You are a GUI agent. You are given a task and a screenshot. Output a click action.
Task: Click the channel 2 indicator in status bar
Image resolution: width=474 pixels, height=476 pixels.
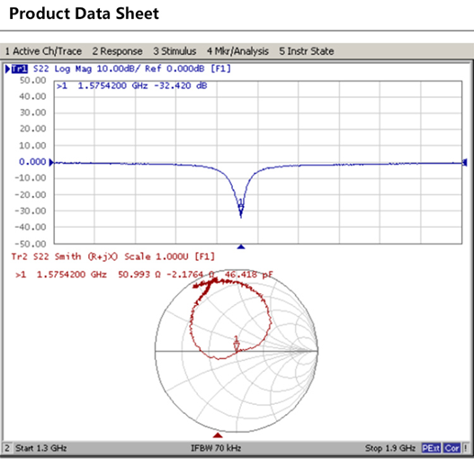coord(7,448)
